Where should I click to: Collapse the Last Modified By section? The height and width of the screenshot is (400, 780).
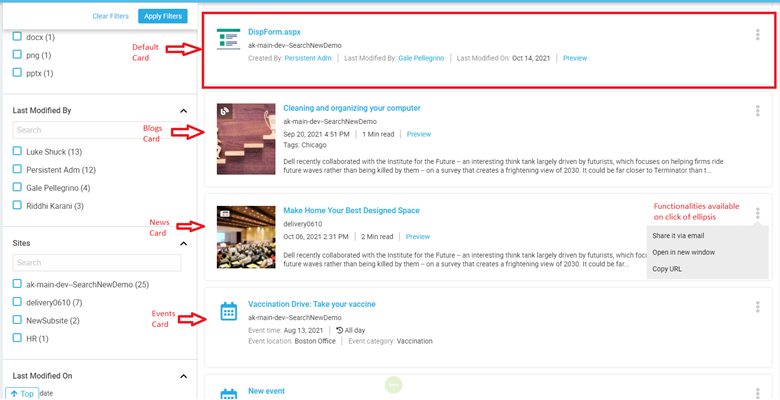point(183,111)
